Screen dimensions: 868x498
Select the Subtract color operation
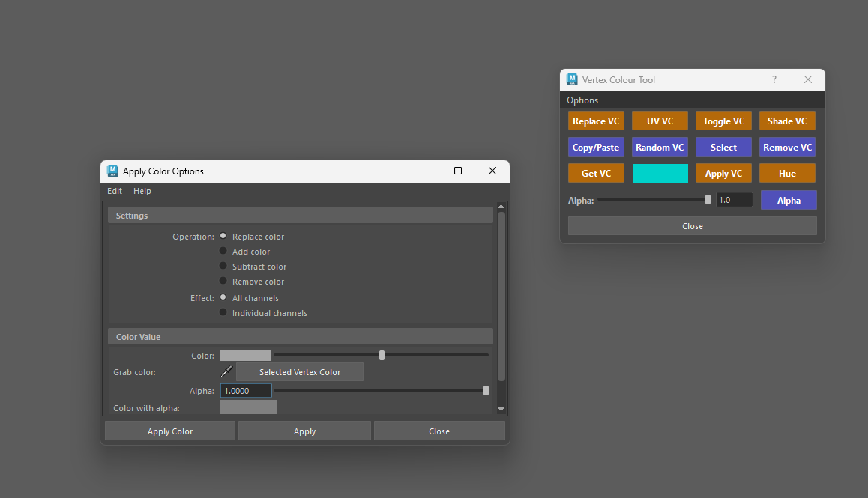[223, 266]
